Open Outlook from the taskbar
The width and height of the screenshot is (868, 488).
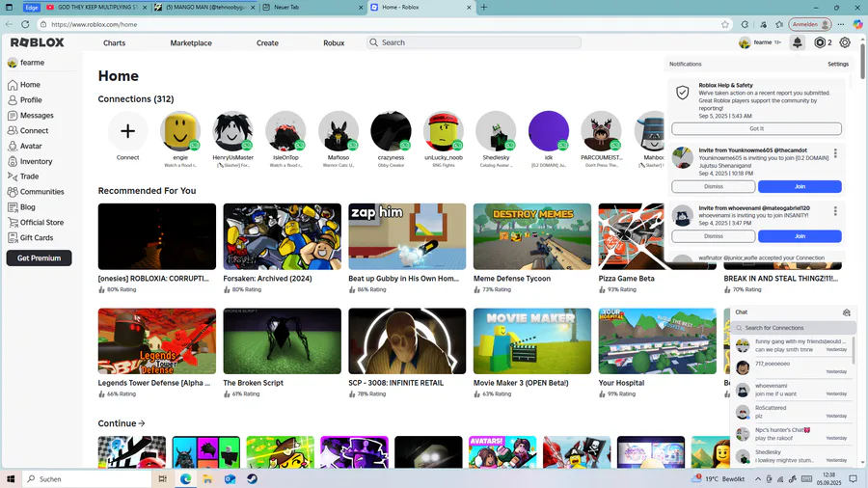pos(230,479)
